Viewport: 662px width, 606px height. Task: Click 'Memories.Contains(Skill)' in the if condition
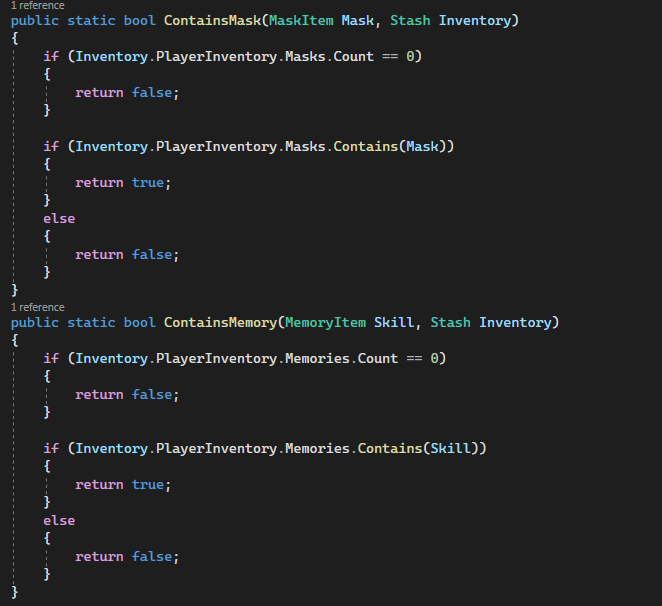pyautogui.click(x=382, y=448)
